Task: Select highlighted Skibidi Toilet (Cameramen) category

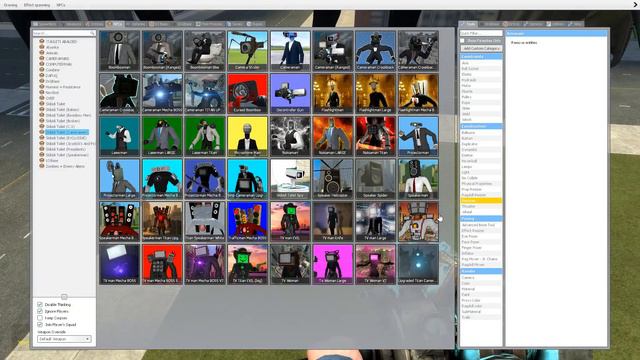Action: (x=67, y=132)
